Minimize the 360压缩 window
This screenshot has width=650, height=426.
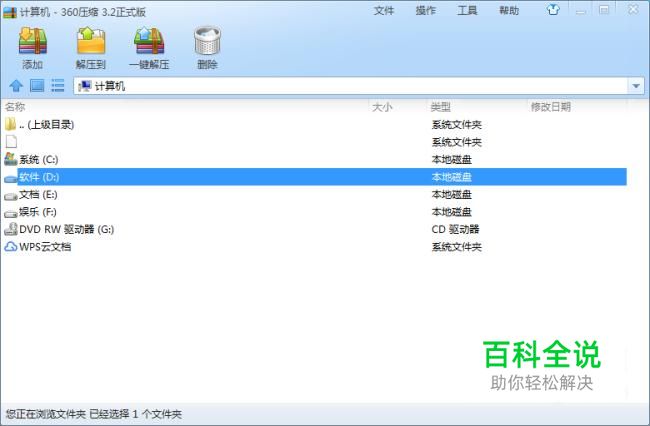581,10
